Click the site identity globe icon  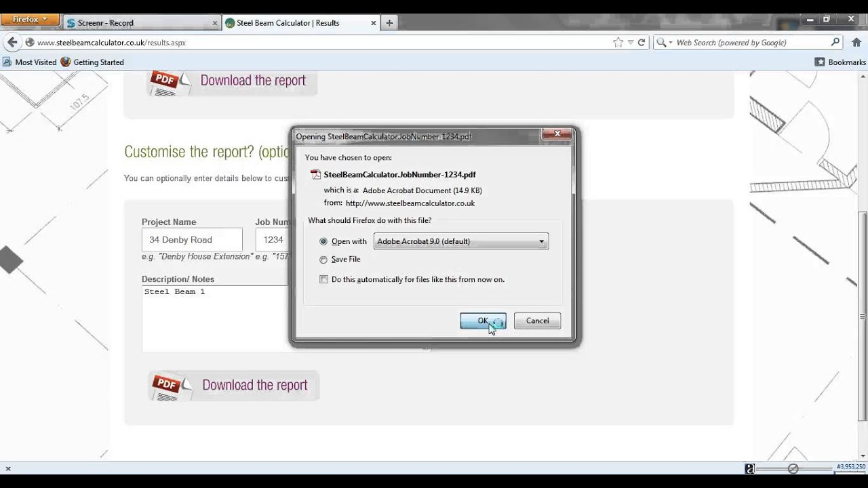click(x=29, y=42)
